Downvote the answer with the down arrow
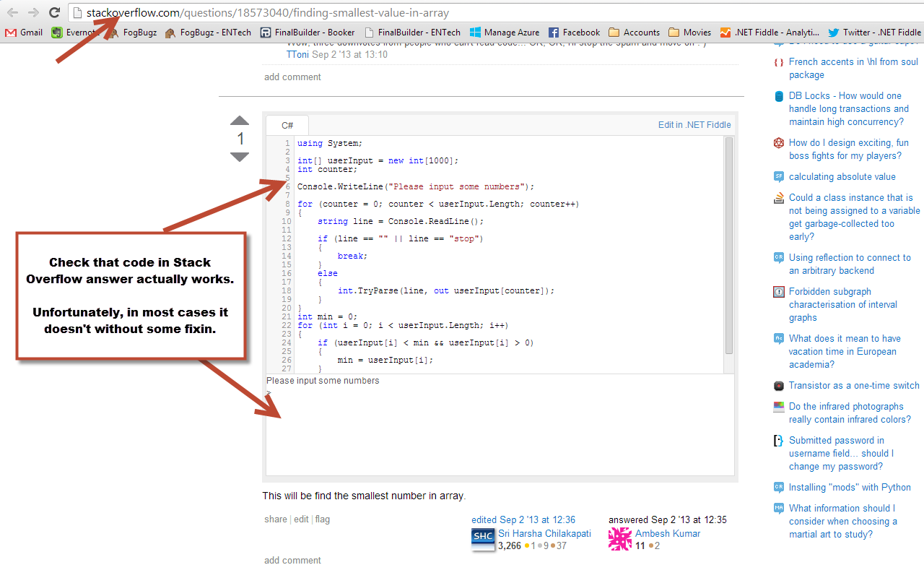Image resolution: width=924 pixels, height=578 pixels. point(240,156)
